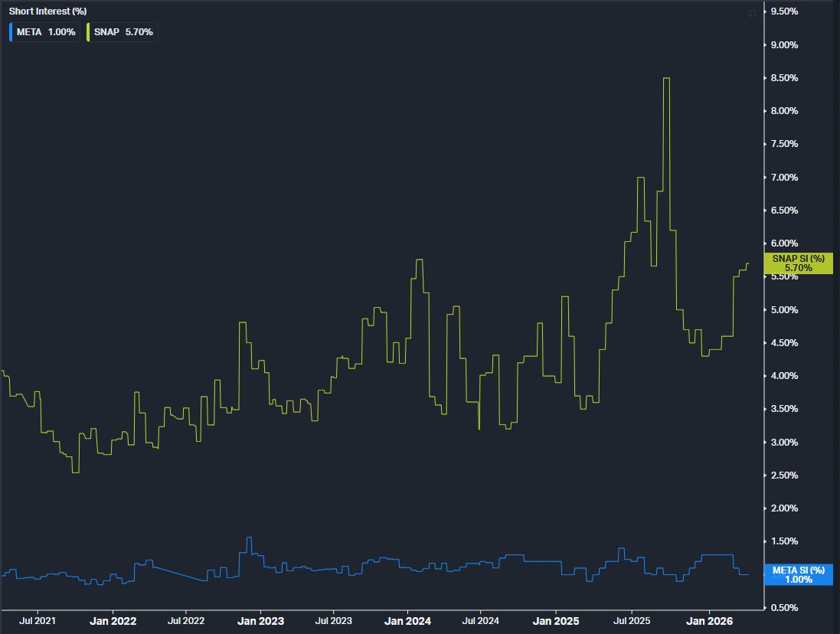Click the 2.50% y-axis label

pyautogui.click(x=784, y=475)
